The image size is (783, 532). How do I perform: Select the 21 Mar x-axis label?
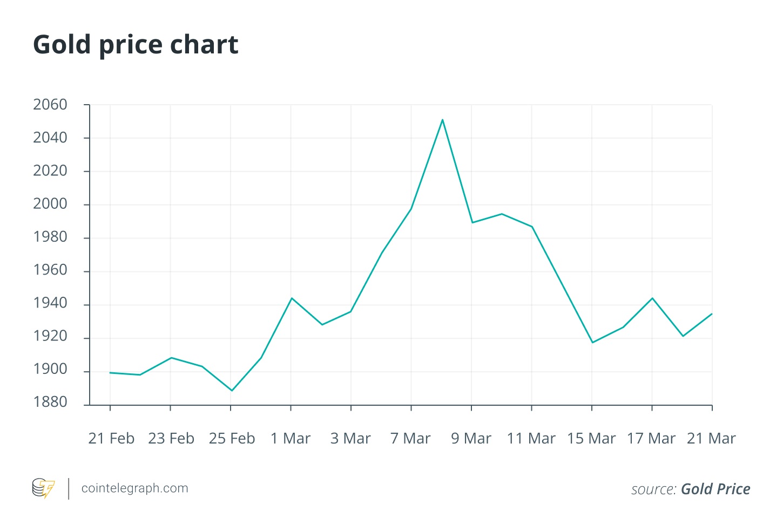click(x=711, y=439)
